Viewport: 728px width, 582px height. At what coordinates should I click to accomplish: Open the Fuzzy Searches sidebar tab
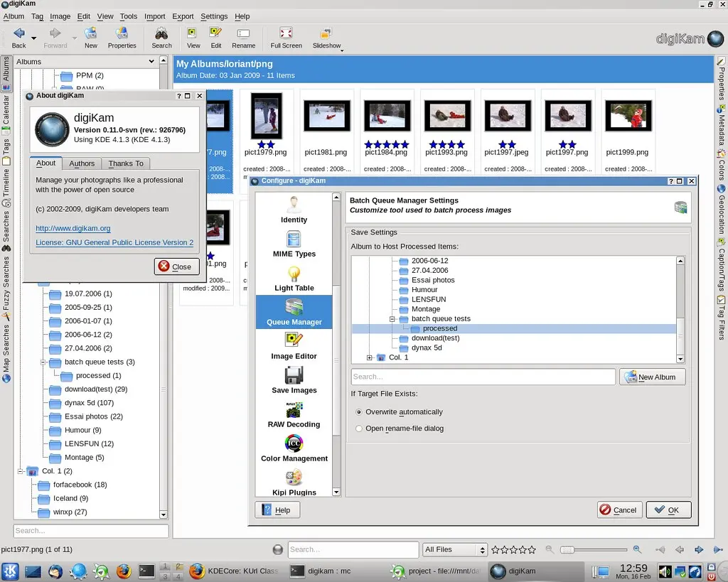(6, 288)
